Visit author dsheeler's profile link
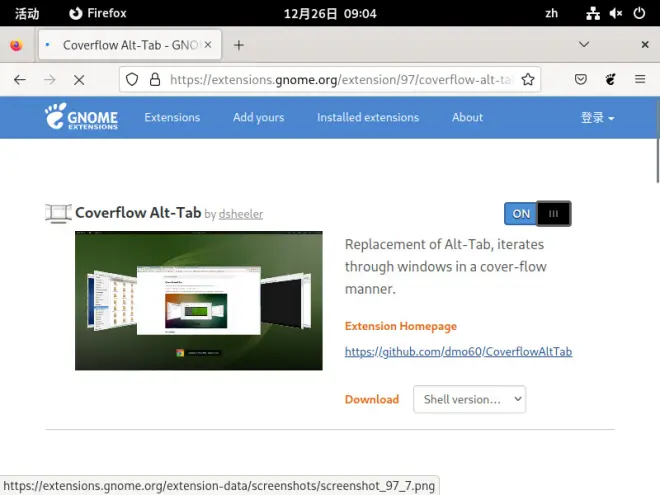The width and height of the screenshot is (660, 495). pyautogui.click(x=241, y=214)
